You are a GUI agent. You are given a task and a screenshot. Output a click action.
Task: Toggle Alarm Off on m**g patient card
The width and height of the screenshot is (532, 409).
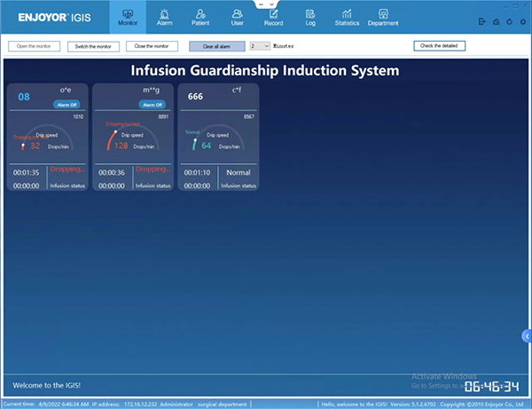pos(153,105)
